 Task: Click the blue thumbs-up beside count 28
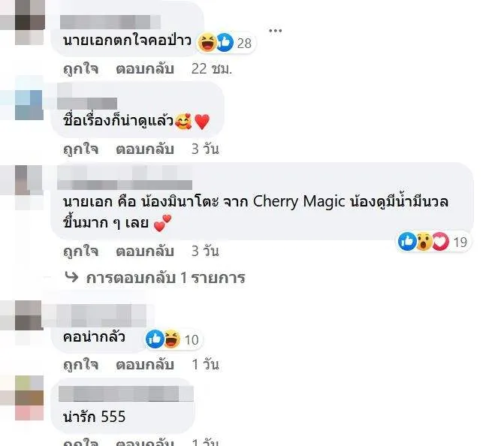pyautogui.click(x=225, y=42)
